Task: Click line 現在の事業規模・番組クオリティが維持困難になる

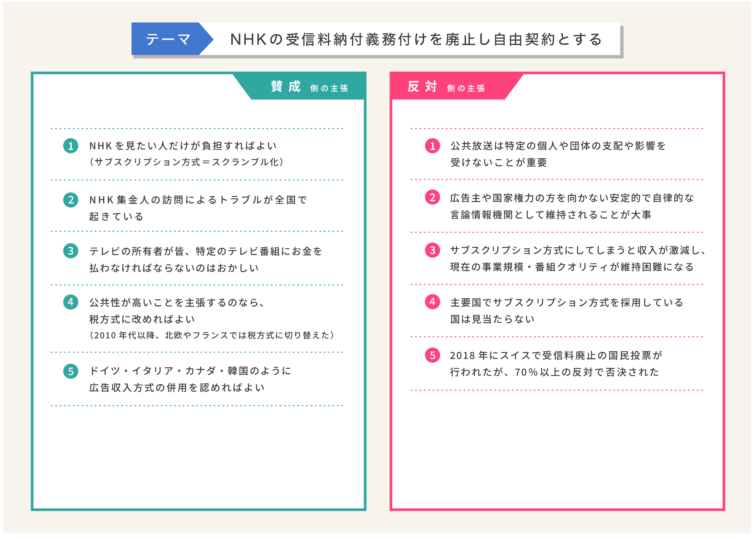Action: coord(572,267)
